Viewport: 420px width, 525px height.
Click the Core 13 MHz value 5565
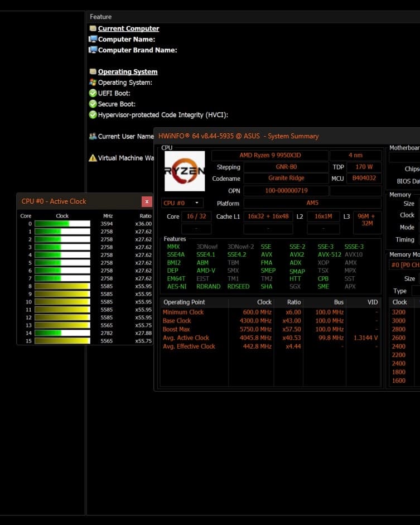107,325
